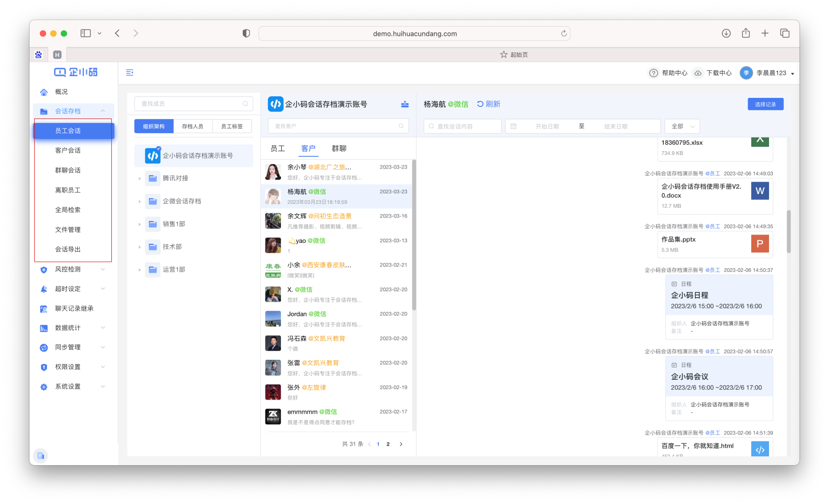829x504 pixels.
Task: Open a new Safari tab plus icon
Action: click(x=765, y=33)
